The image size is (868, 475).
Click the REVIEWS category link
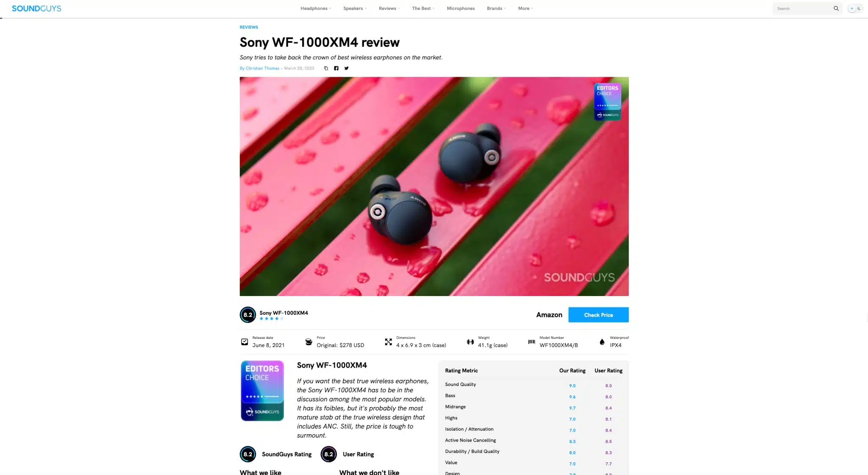249,27
